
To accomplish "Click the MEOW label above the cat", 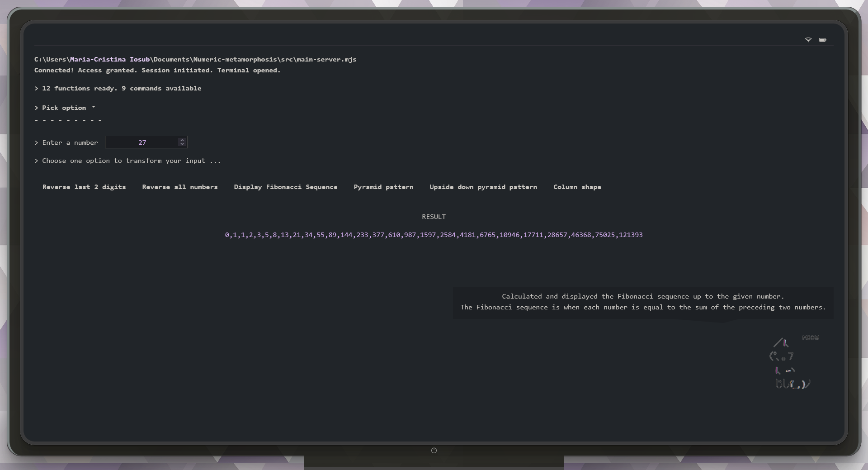I will point(810,337).
